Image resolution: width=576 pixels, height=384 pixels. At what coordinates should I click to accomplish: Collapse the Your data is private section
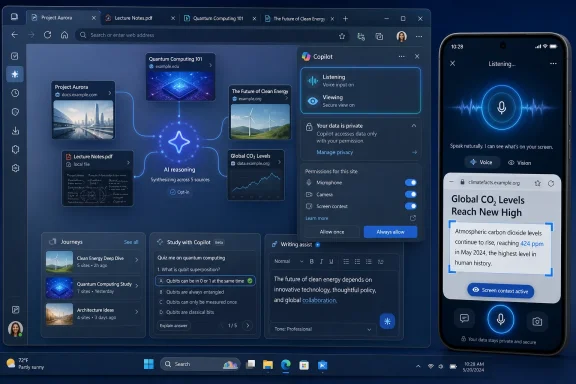pyautogui.click(x=414, y=126)
